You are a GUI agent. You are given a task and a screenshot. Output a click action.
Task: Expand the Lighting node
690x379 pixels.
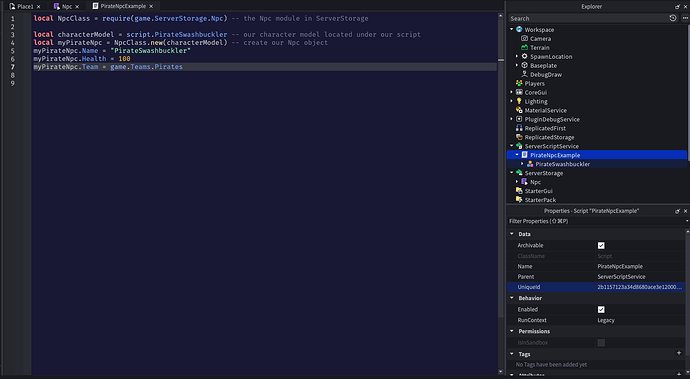512,101
